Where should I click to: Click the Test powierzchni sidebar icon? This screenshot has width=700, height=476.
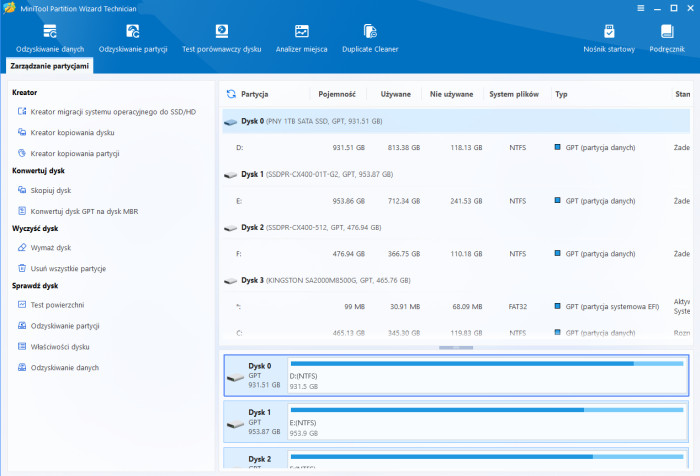pos(22,305)
